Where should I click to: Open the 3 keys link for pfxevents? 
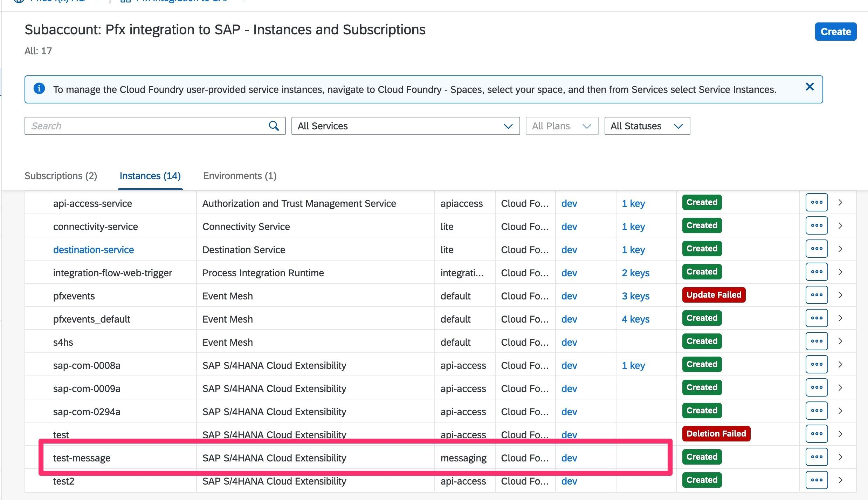pos(635,296)
